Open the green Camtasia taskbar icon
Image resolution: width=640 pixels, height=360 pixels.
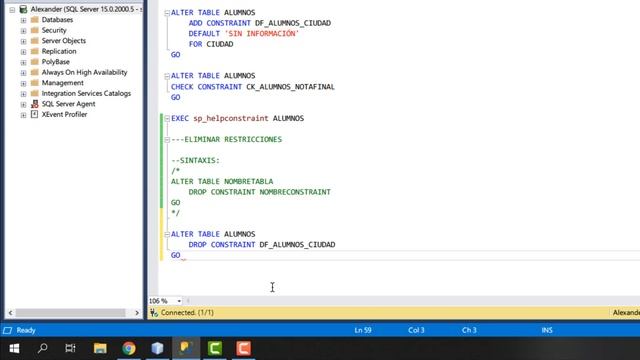215,348
